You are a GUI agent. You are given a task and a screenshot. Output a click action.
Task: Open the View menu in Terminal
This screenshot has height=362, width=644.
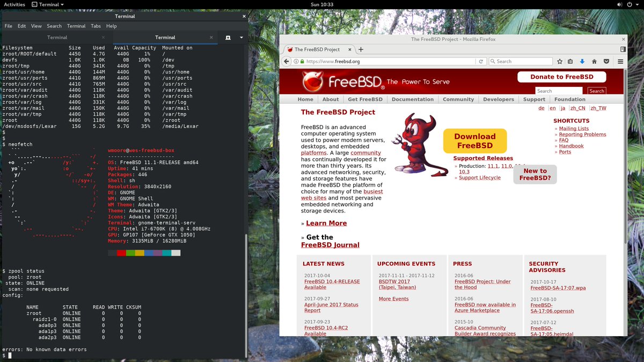pos(36,26)
